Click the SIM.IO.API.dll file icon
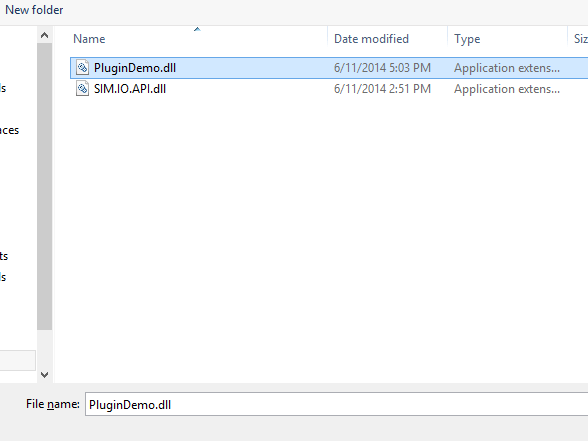This screenshot has height=441, width=588. (x=82, y=89)
